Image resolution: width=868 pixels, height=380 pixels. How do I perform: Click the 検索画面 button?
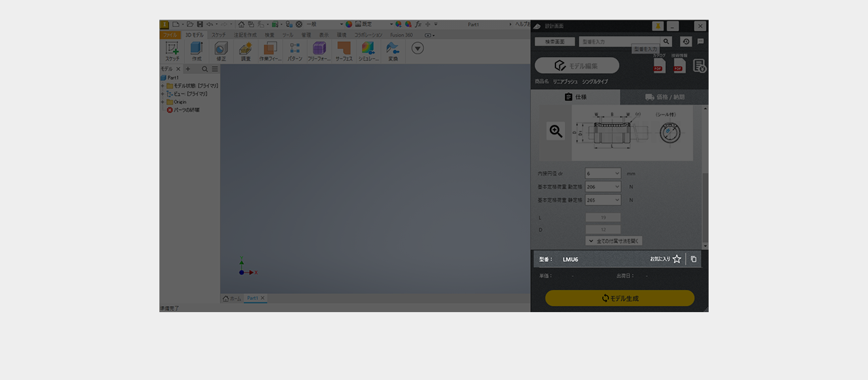[x=555, y=41]
